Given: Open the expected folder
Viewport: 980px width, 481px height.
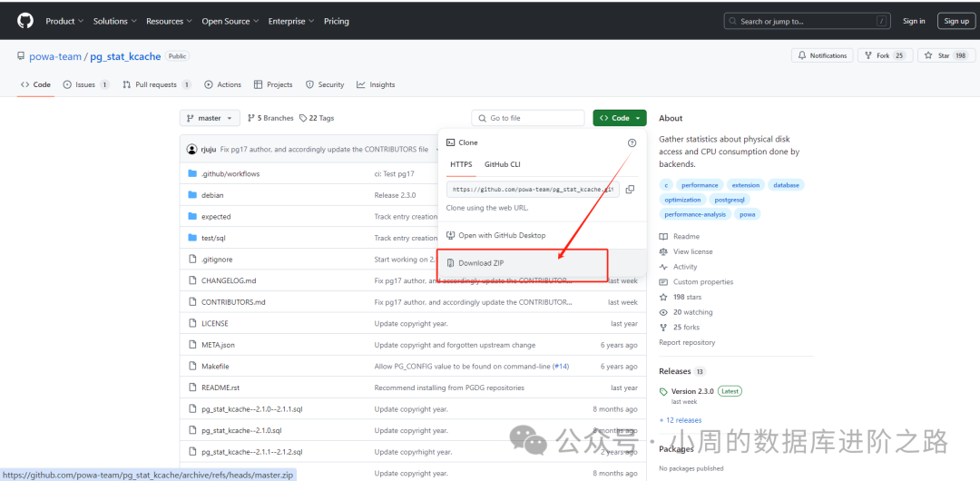Looking at the screenshot, I should coord(216,216).
